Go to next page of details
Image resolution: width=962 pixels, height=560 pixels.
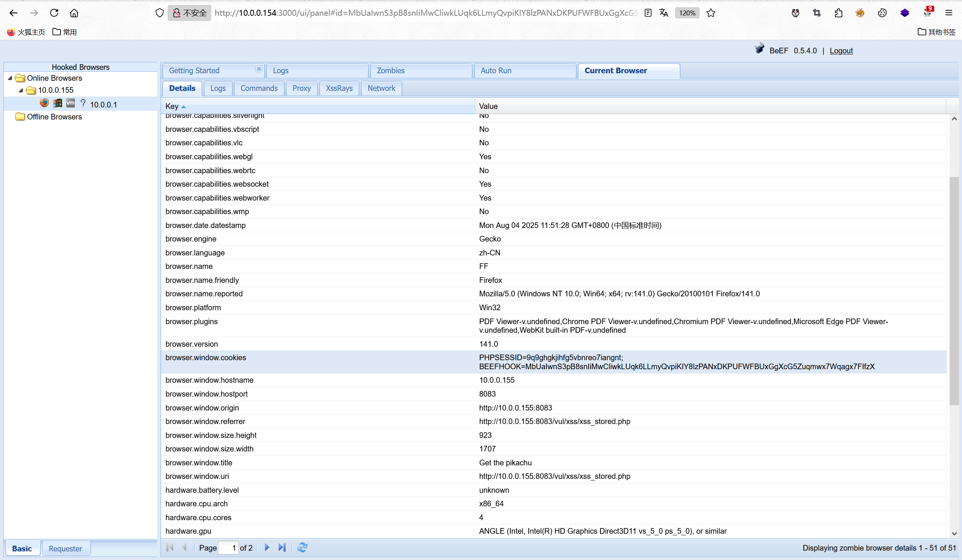(x=267, y=548)
